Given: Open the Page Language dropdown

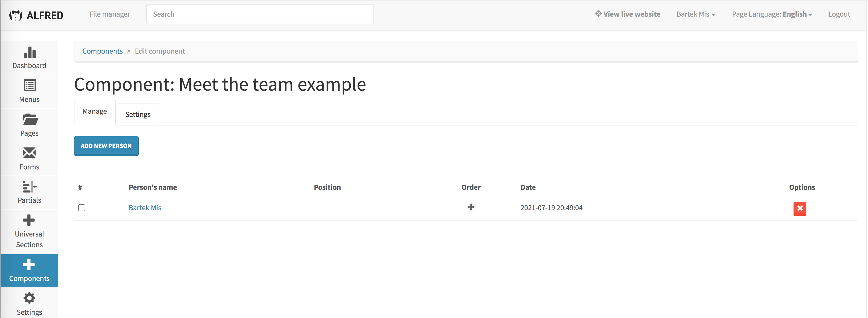Looking at the screenshot, I should tap(772, 14).
